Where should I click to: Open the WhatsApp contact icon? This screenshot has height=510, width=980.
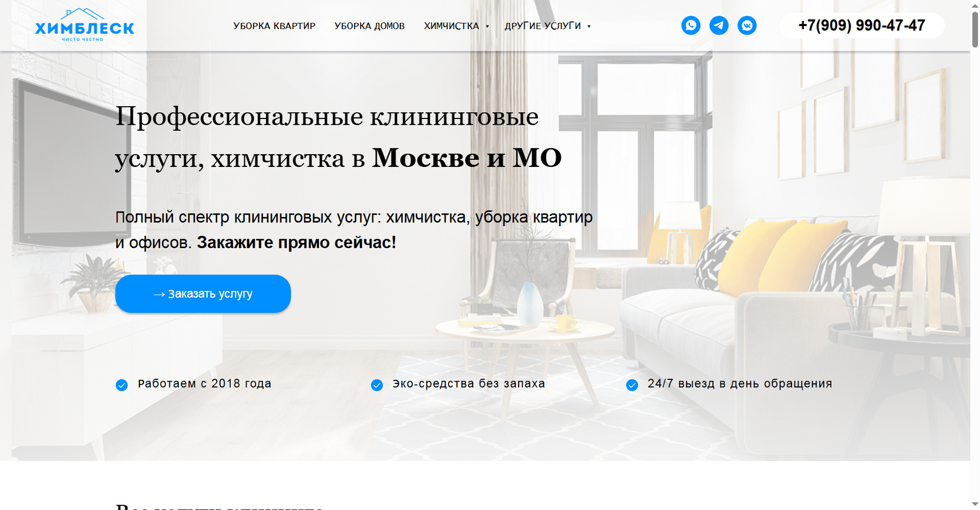click(691, 26)
